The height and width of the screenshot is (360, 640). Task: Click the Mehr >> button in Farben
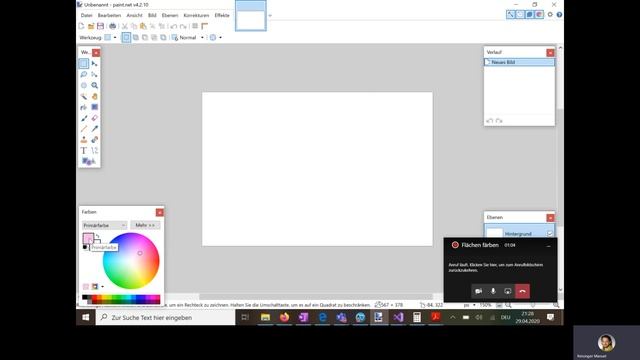(145, 225)
